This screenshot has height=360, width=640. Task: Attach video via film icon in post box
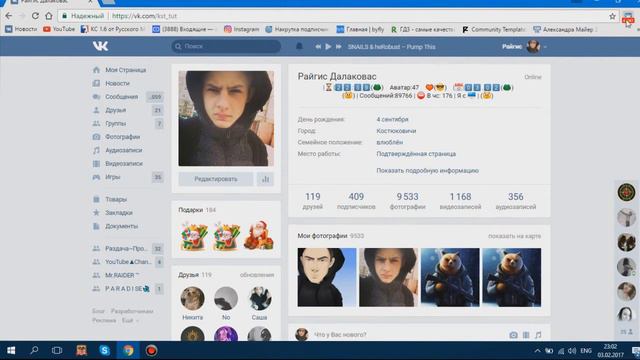pos(526,335)
